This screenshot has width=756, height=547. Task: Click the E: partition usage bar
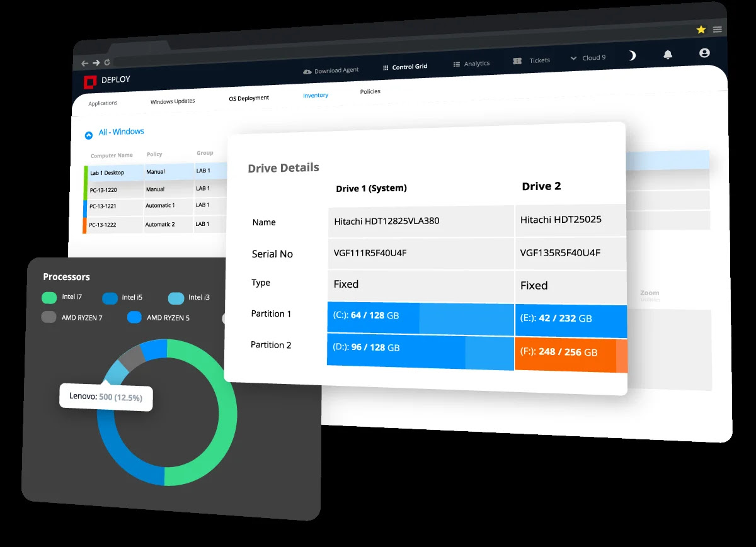571,320
